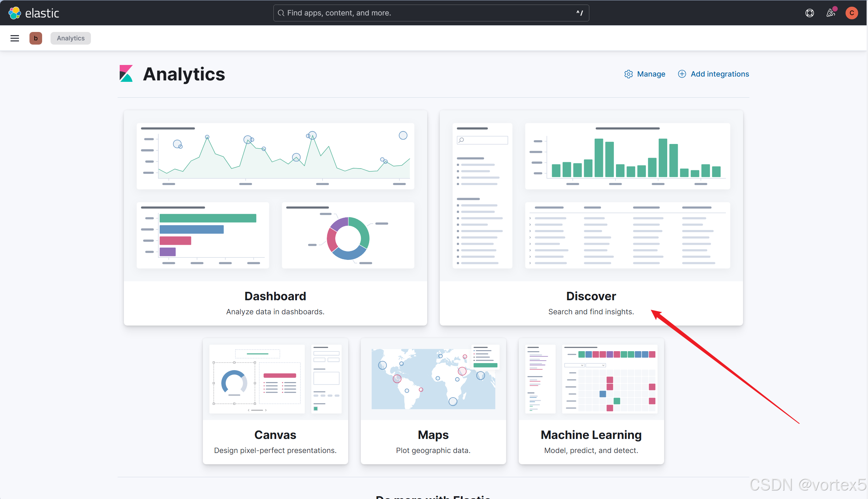
Task: Open the hamburger navigation menu
Action: point(15,38)
